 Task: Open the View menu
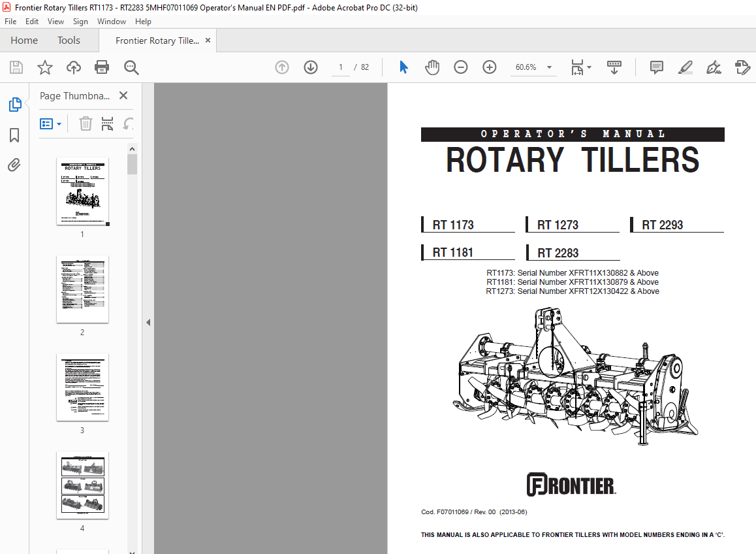tap(55, 22)
